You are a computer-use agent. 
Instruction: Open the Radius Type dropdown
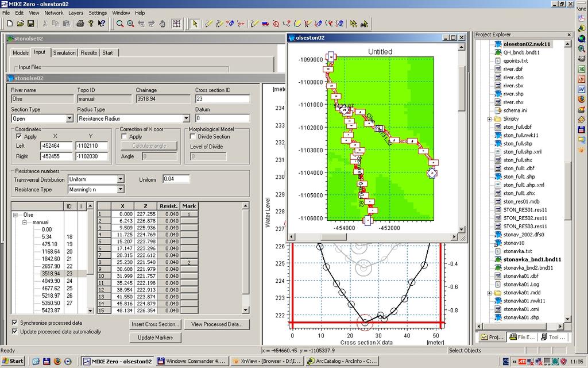[x=186, y=118]
